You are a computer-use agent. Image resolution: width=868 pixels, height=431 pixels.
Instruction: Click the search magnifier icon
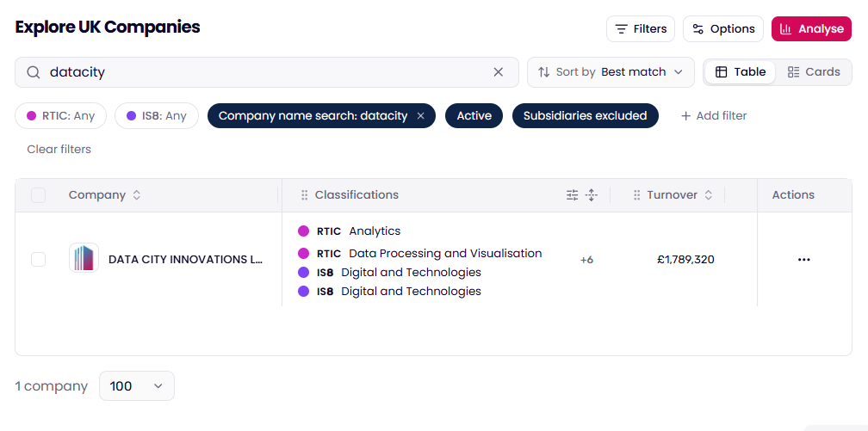pos(34,72)
